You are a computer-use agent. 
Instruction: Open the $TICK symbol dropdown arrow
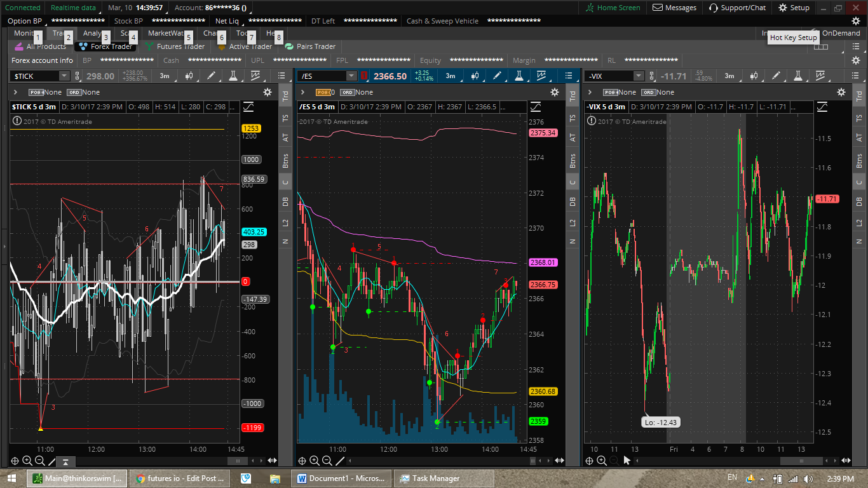[64, 76]
